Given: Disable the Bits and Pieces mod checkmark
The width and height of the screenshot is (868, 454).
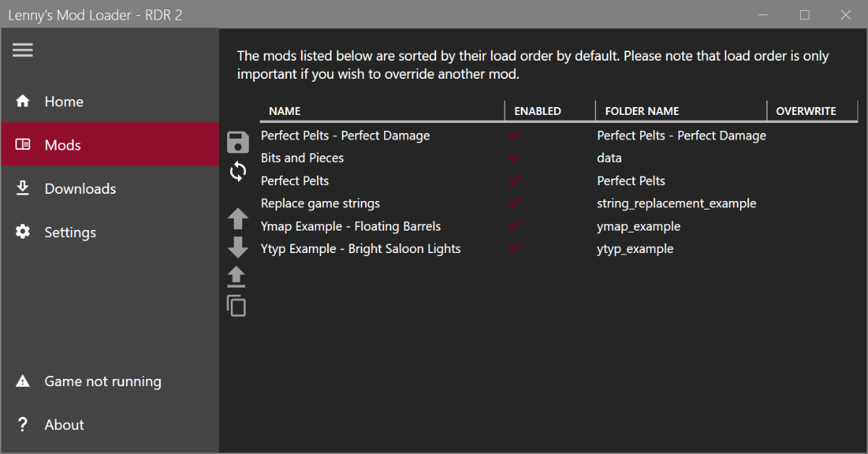Looking at the screenshot, I should tap(515, 158).
